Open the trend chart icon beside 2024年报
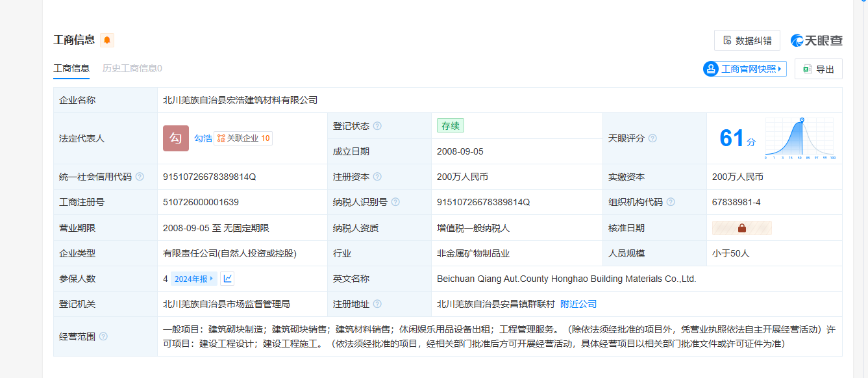This screenshot has width=868, height=378. [x=227, y=279]
